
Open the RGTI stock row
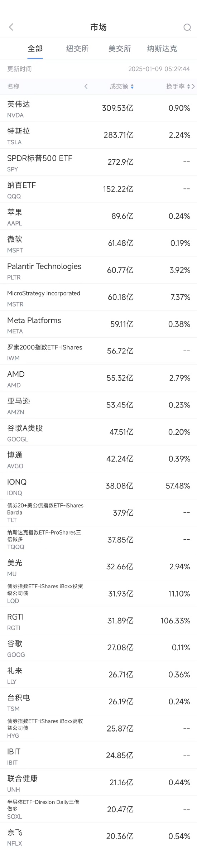98,621
